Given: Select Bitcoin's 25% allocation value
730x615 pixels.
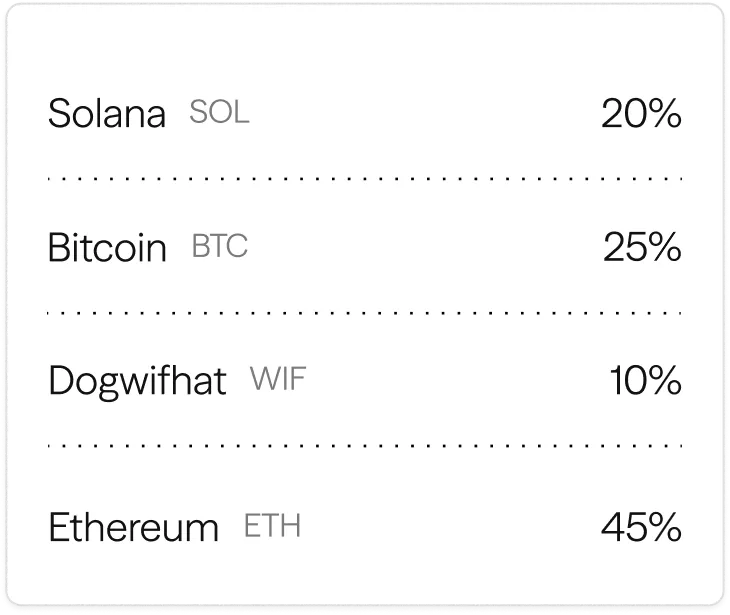Looking at the screenshot, I should (x=641, y=248).
